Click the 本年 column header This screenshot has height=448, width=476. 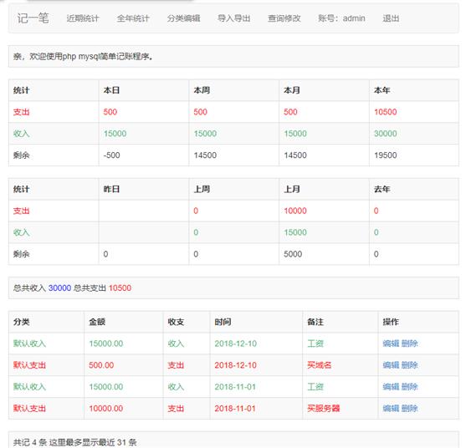click(382, 90)
